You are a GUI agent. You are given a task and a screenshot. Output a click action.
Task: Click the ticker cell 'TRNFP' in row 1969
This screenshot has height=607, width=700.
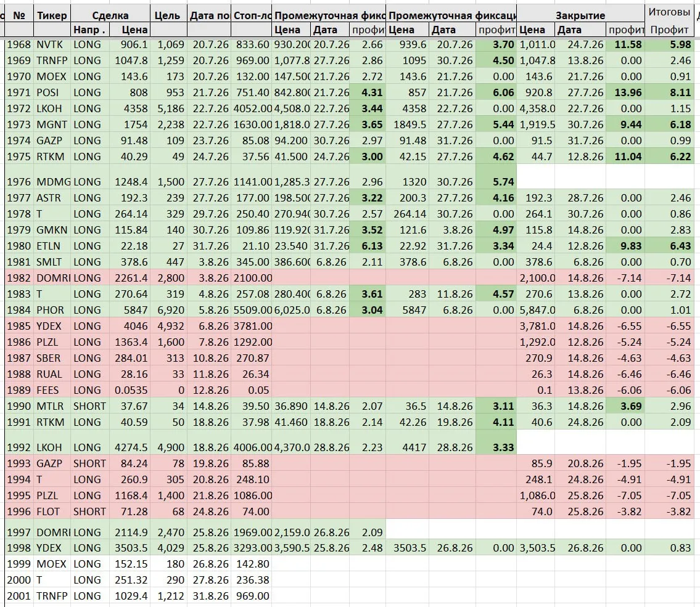[x=52, y=60]
